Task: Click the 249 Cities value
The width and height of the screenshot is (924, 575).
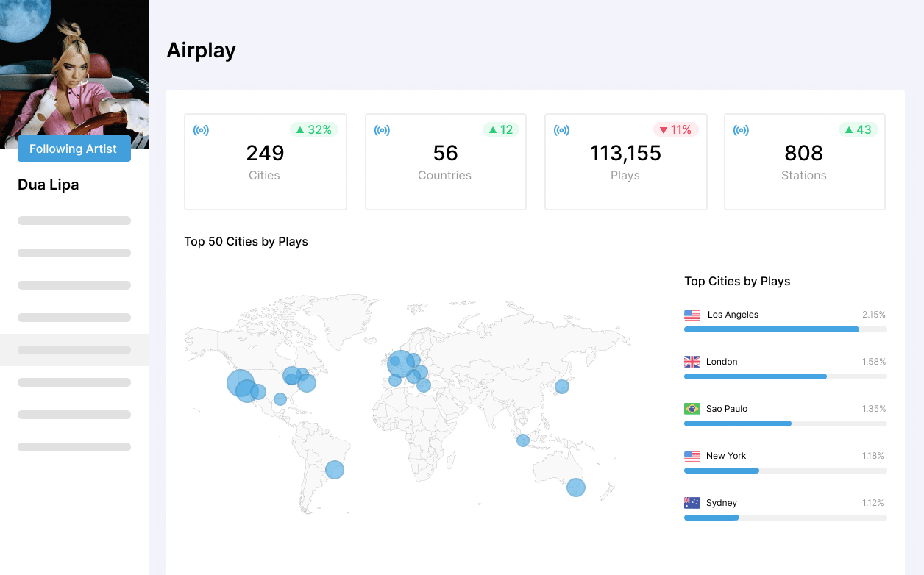Action: [x=265, y=153]
